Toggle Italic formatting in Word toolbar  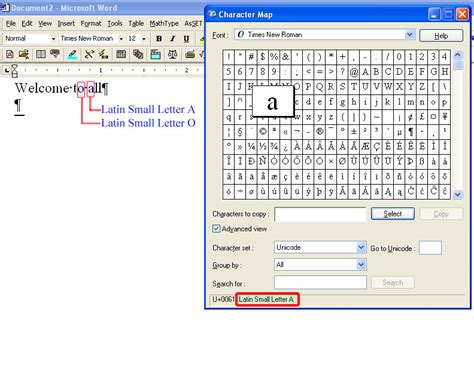[x=173, y=39]
